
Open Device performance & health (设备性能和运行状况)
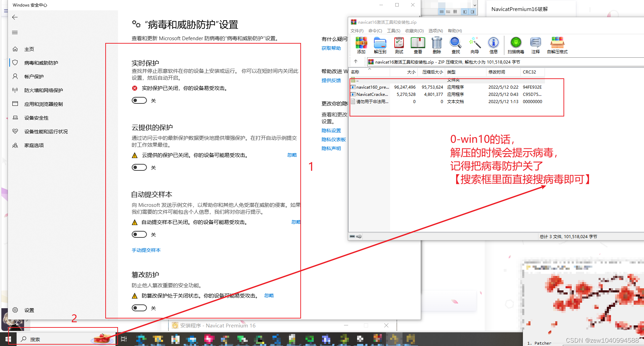[46, 132]
